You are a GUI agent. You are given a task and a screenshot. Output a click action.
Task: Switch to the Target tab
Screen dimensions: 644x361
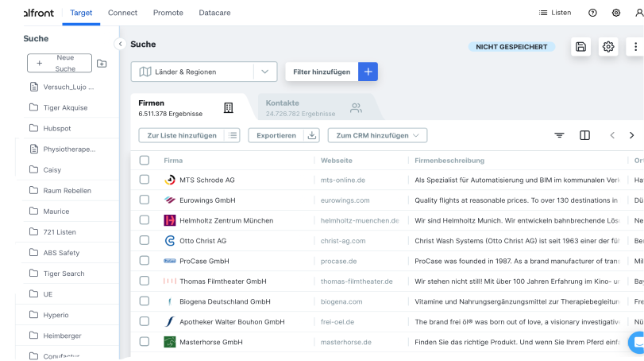point(81,13)
